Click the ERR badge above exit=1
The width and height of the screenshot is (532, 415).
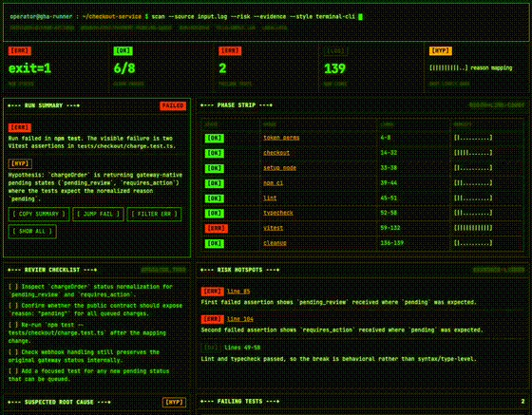click(x=20, y=51)
